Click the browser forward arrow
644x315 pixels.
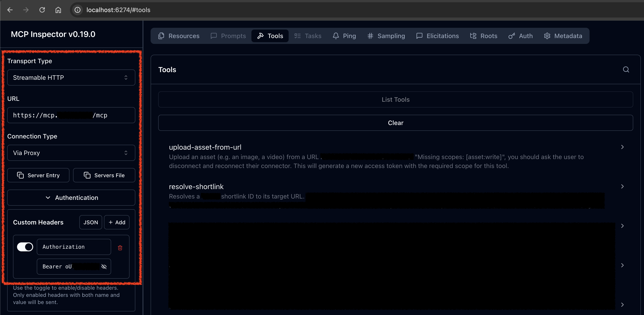[26, 10]
